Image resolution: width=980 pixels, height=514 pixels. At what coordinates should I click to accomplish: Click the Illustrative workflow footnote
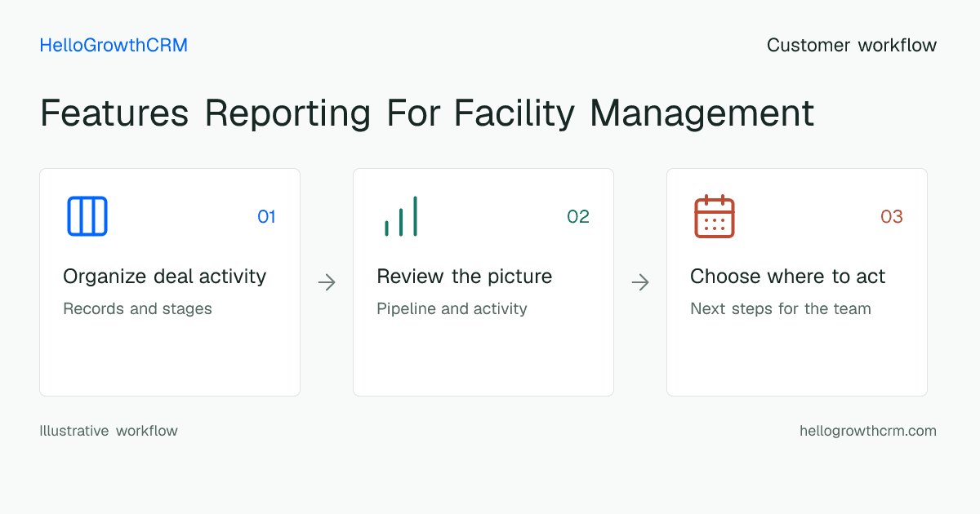click(x=109, y=431)
